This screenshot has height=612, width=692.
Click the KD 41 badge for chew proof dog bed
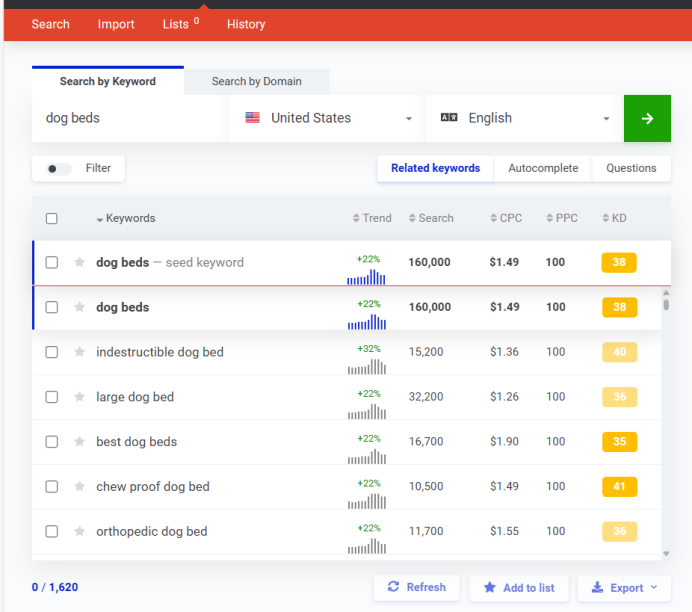tap(619, 487)
